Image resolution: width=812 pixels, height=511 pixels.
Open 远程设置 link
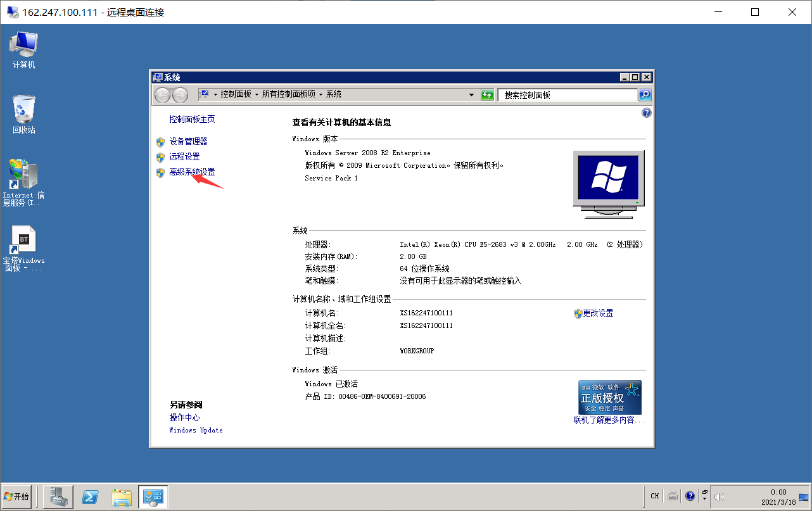(184, 156)
